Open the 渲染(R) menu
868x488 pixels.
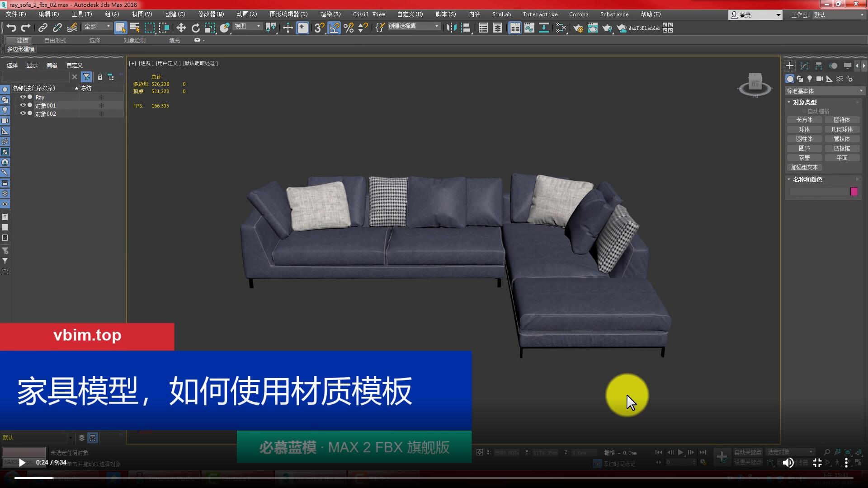point(330,14)
